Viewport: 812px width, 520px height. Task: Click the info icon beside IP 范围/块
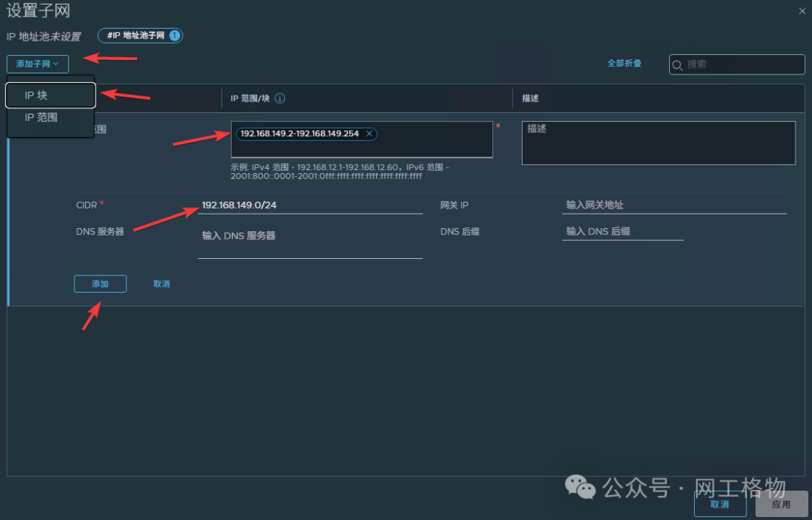[x=280, y=98]
